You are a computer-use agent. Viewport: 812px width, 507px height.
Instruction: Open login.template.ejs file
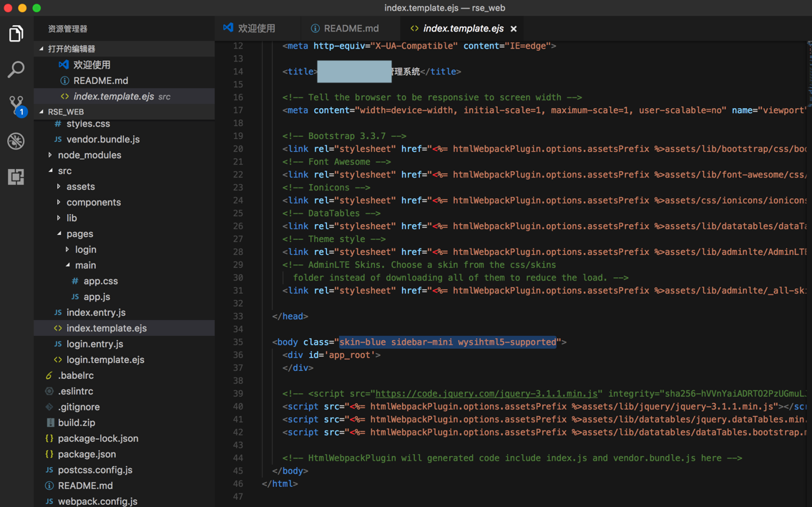click(105, 360)
